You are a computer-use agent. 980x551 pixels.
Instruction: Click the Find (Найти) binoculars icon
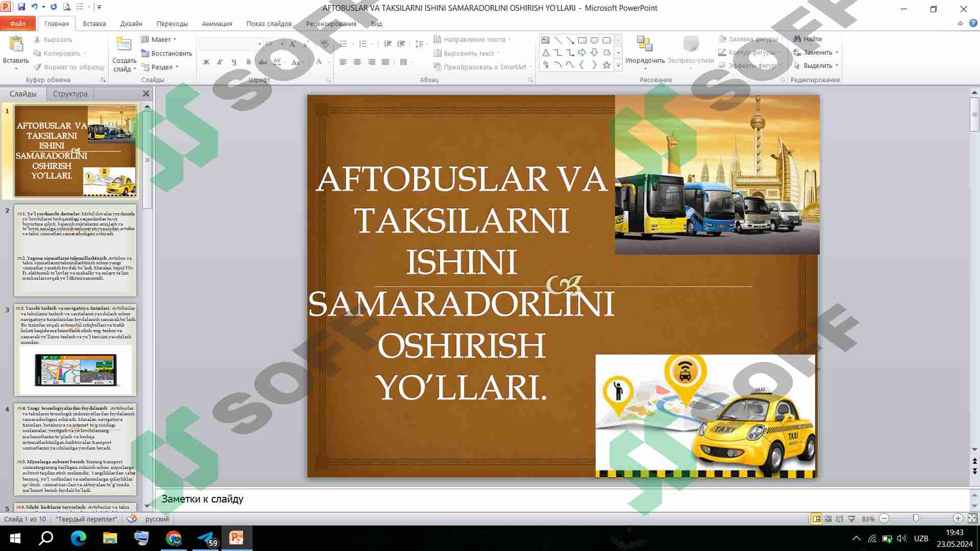click(x=797, y=39)
